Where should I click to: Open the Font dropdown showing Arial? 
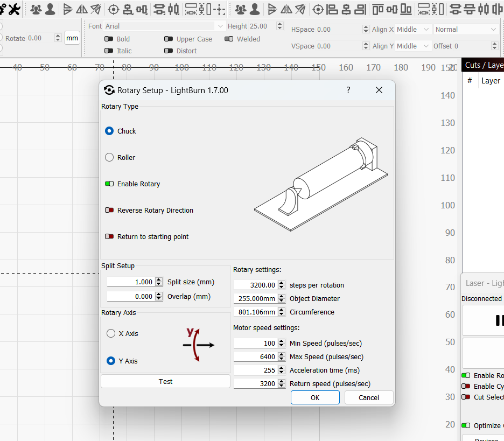pyautogui.click(x=164, y=26)
